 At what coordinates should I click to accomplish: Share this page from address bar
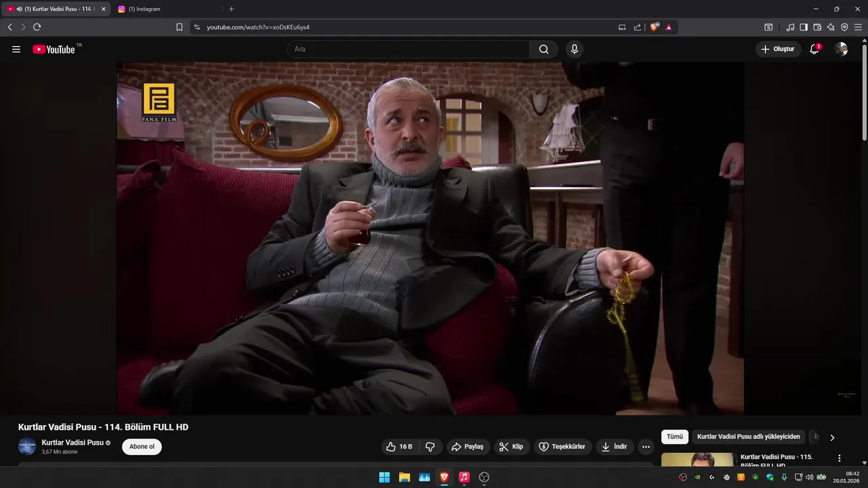click(x=637, y=27)
